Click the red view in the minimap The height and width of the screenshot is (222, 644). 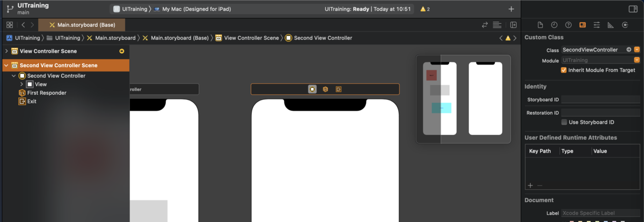431,76
